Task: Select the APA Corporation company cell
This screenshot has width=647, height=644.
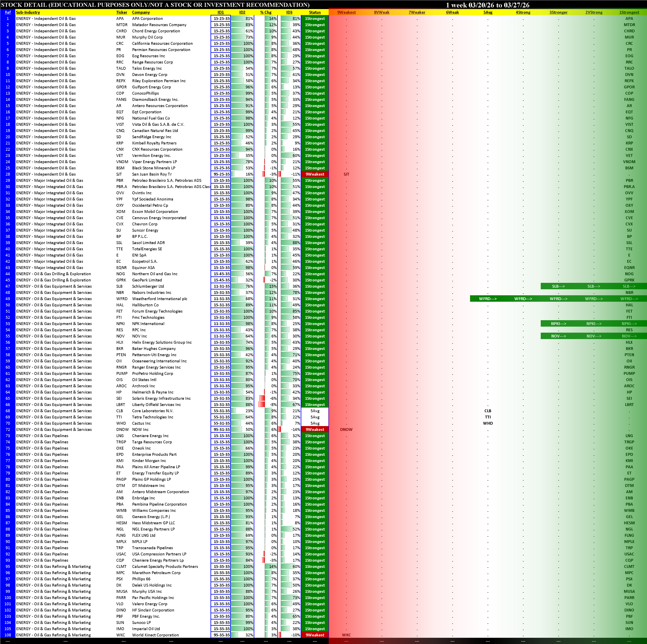Action: [147, 19]
